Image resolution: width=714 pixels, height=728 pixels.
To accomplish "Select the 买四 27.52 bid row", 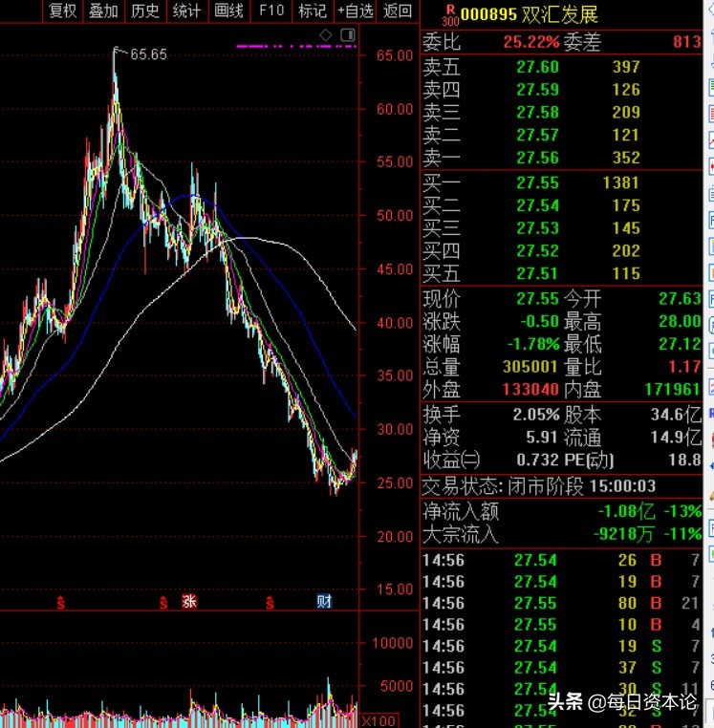I will (x=561, y=251).
